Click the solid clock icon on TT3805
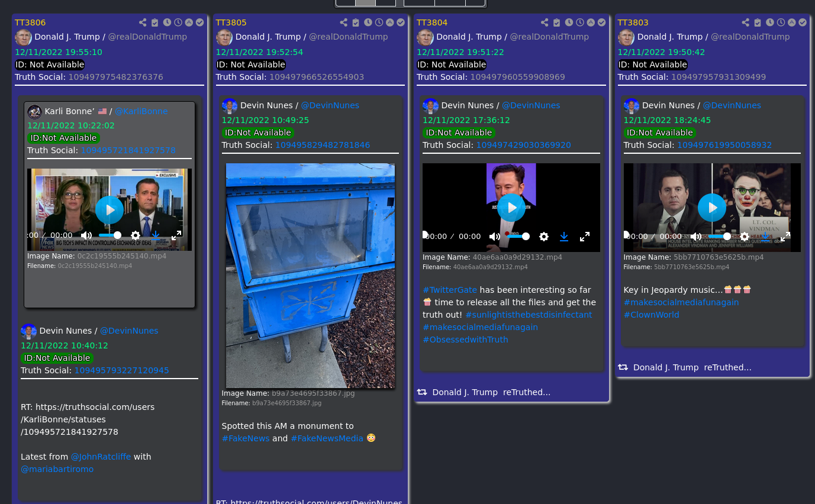Image resolution: width=815 pixels, height=504 pixels. click(368, 22)
